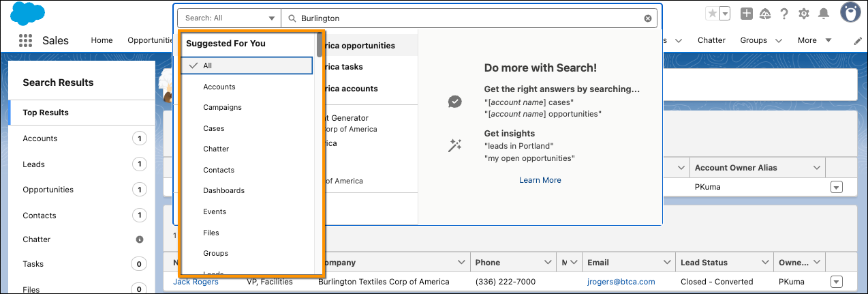The image size is (868, 294).
Task: Open the Notifications bell
Action: [x=824, y=14]
